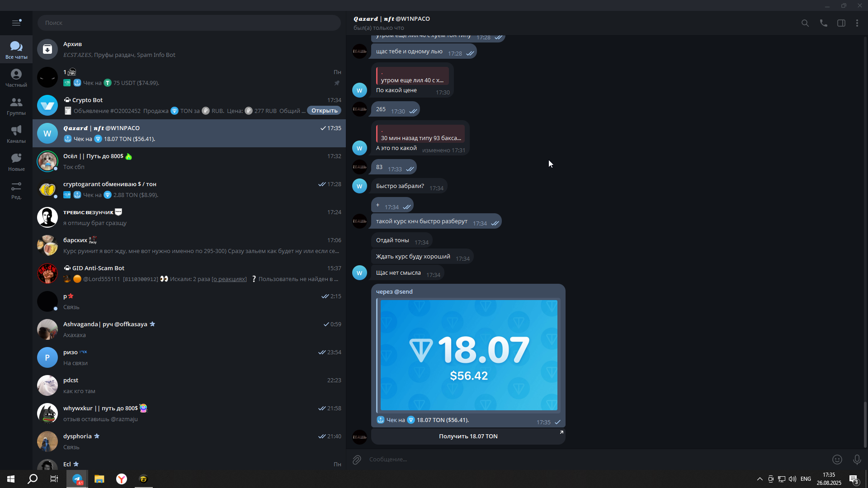
Task: Click the Crypto Bot avatar icon
Action: pyautogui.click(x=47, y=105)
